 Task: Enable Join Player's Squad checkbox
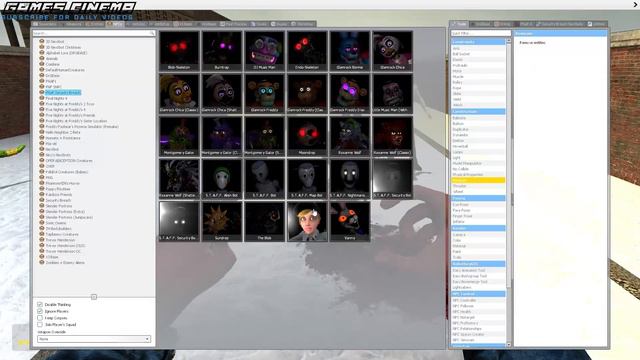coord(40,324)
